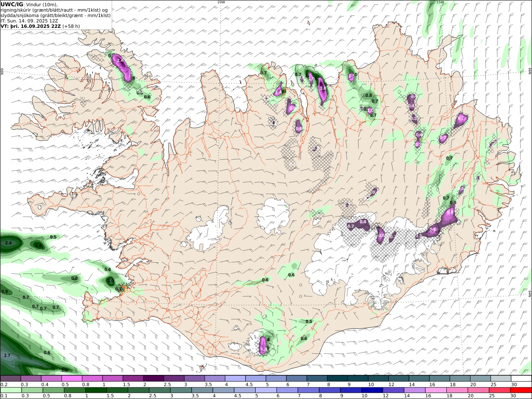Click the snow legend swatch between 0.2 and 0.3
532x399 pixels.
10,378
